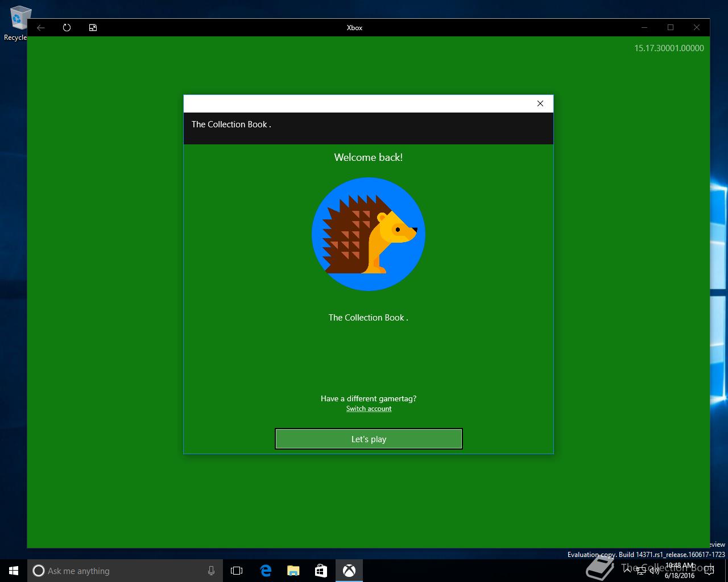Focus the Ask me anything search box

point(125,571)
